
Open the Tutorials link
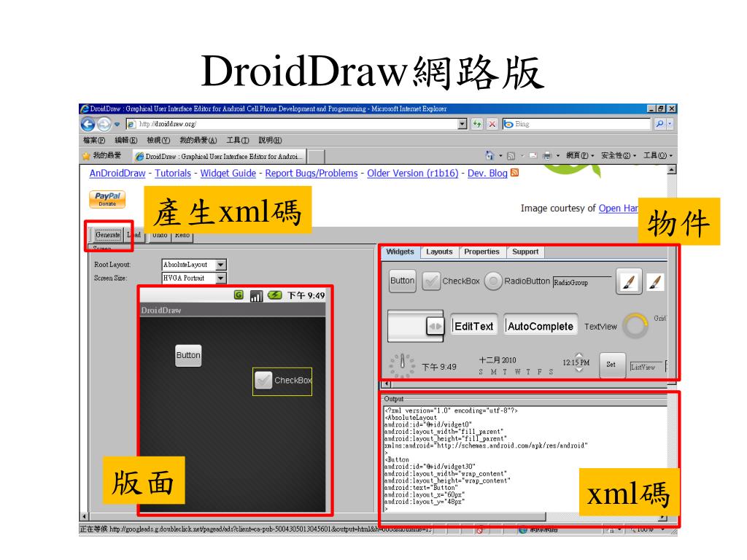coord(172,174)
